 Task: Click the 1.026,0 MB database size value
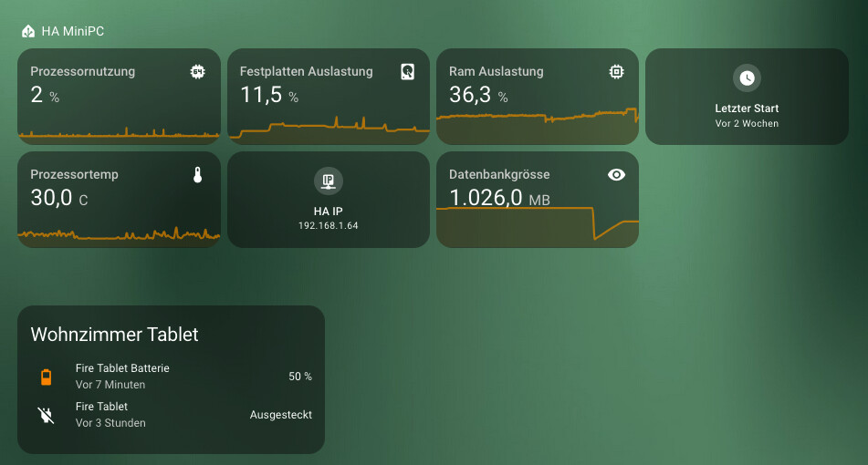click(499, 198)
